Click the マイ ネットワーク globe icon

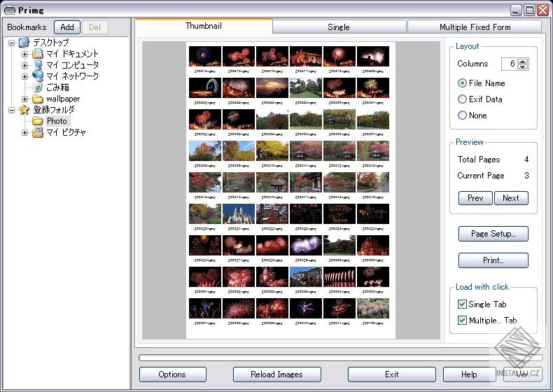pyautogui.click(x=37, y=76)
